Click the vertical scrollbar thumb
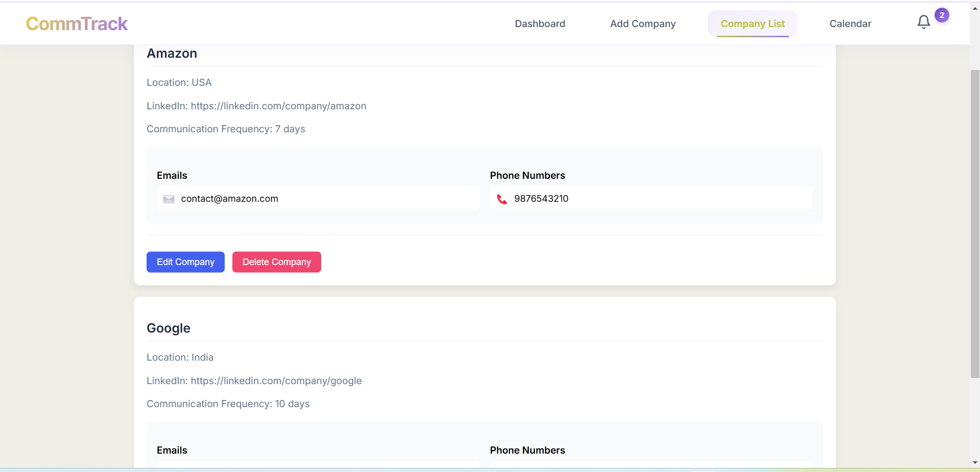This screenshot has width=980, height=472. [974, 224]
